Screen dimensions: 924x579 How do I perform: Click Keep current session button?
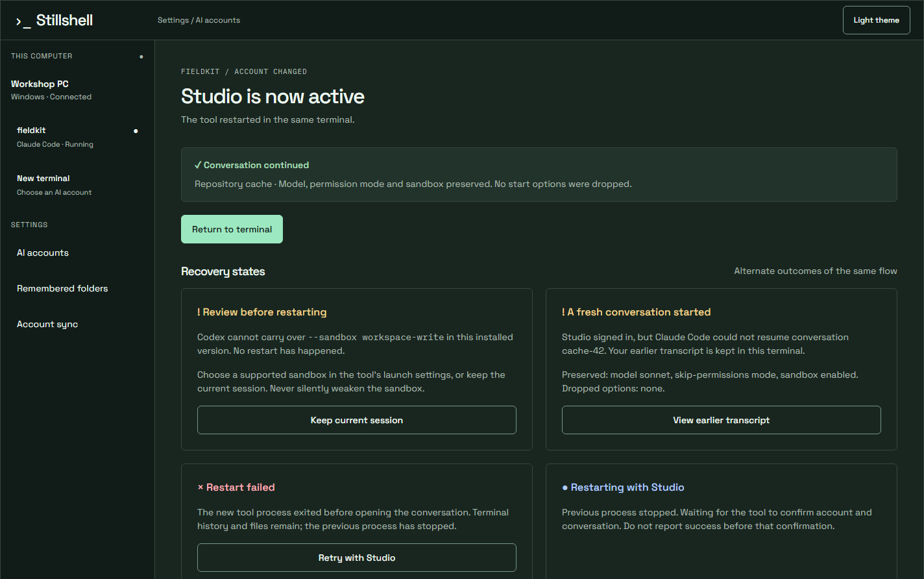click(x=357, y=420)
